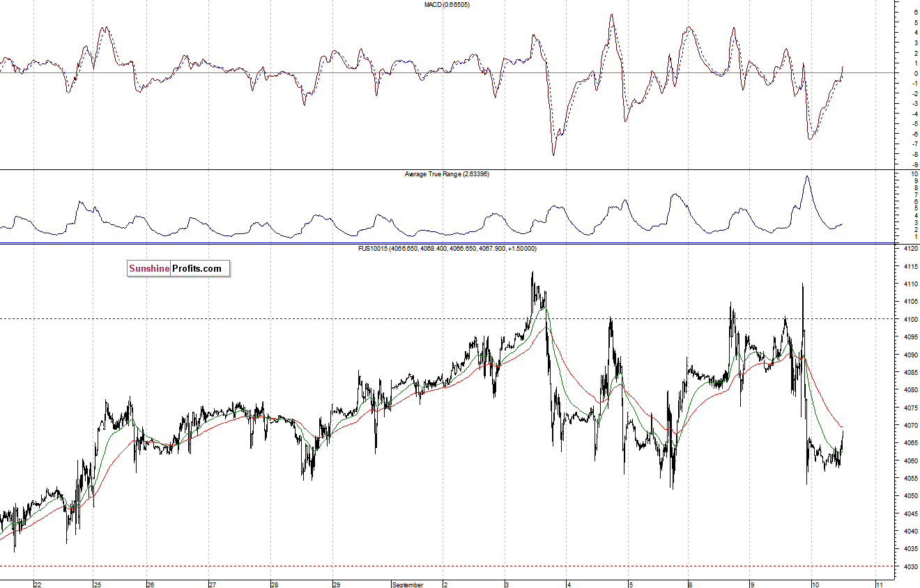
Task: Select date label 28 on bottom axis
Action: (275, 585)
